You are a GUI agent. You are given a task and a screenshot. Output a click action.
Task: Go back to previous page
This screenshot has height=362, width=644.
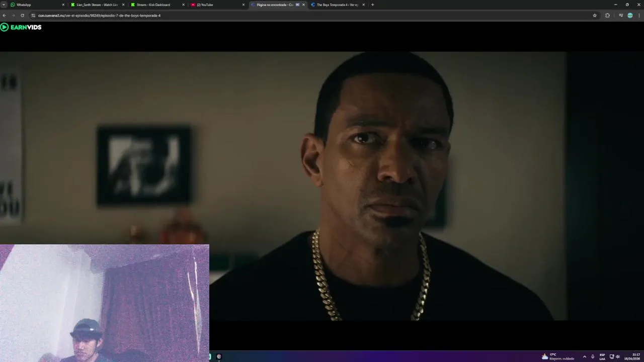pos(5,16)
